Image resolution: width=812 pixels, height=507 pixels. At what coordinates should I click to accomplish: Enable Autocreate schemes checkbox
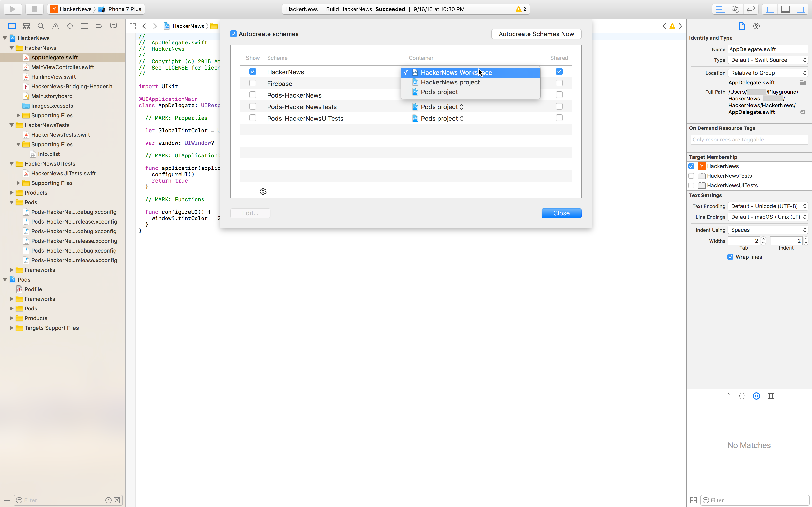(233, 34)
